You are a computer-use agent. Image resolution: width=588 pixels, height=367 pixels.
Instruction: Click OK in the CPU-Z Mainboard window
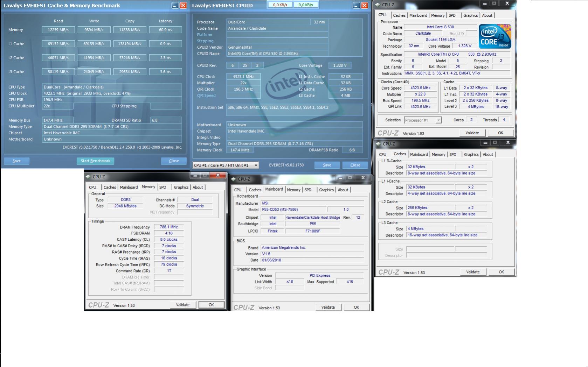tap(357, 307)
